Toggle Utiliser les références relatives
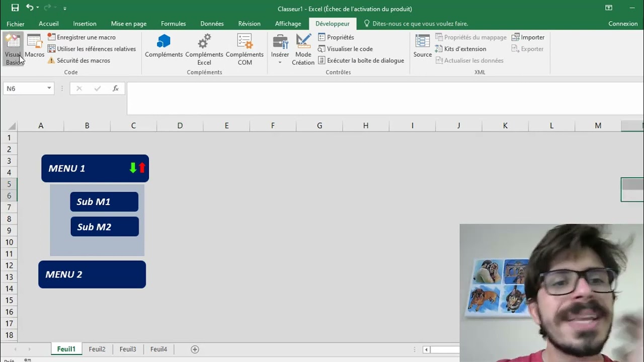 coord(92,49)
